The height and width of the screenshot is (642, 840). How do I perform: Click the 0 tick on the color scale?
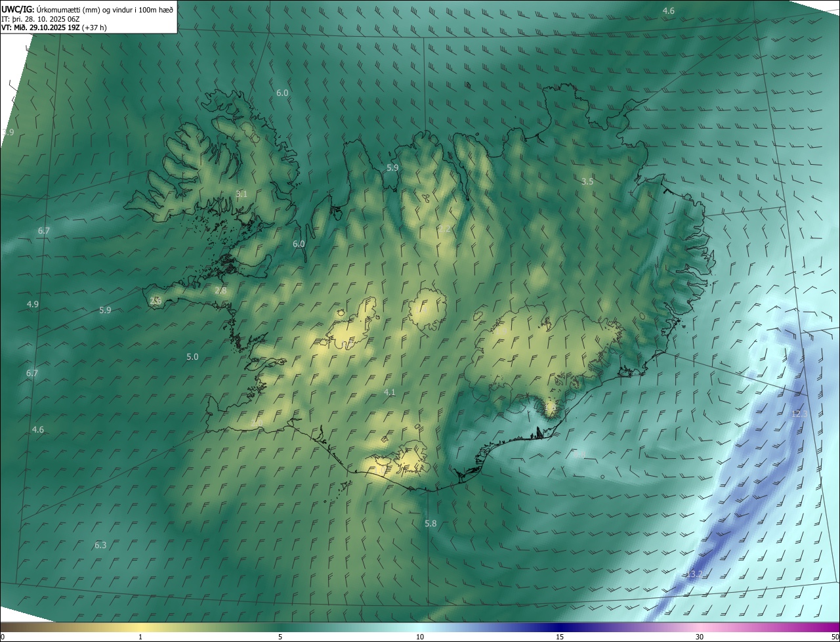3,637
